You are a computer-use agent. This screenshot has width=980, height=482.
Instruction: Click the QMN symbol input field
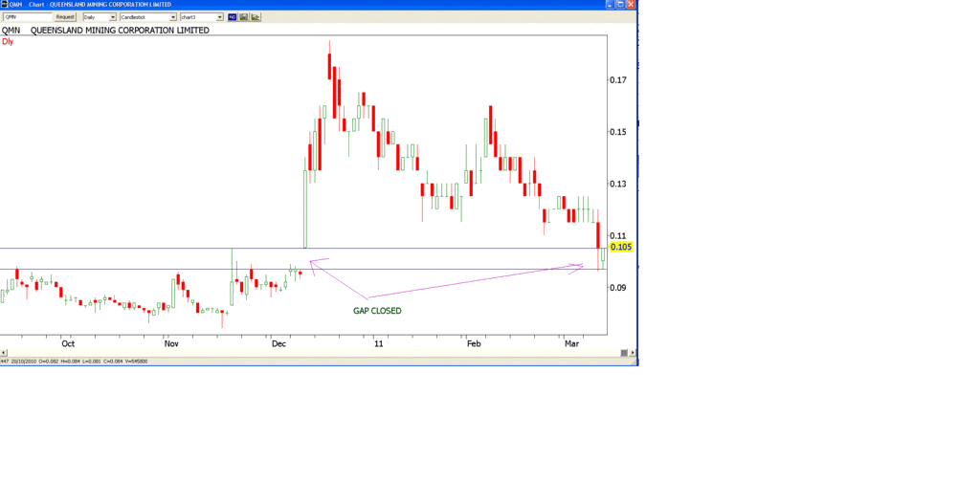tap(28, 17)
